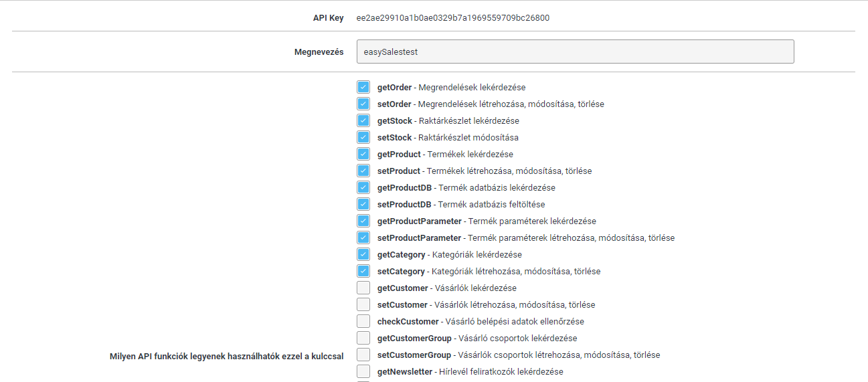Enable the getCustomer checkbox
This screenshot has width=868, height=382.
point(363,288)
